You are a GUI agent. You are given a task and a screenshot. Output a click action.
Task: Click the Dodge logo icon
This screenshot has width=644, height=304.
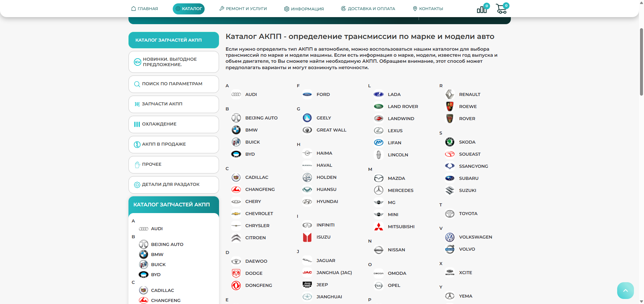(x=236, y=273)
